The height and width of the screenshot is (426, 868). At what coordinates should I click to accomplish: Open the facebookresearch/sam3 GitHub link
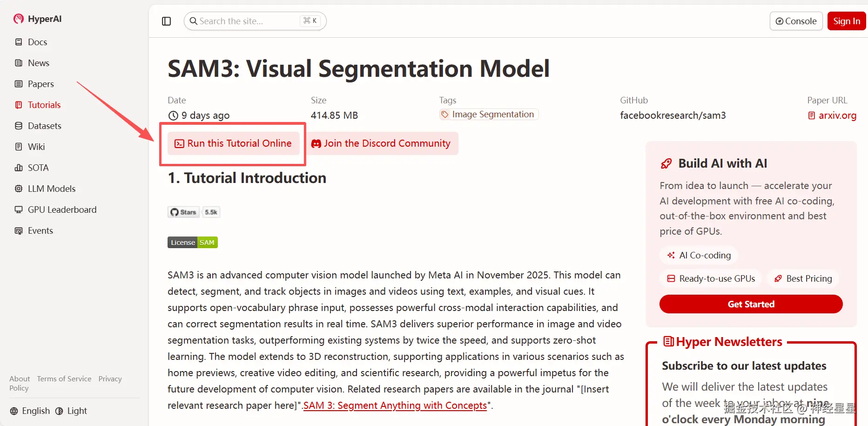pyautogui.click(x=673, y=115)
